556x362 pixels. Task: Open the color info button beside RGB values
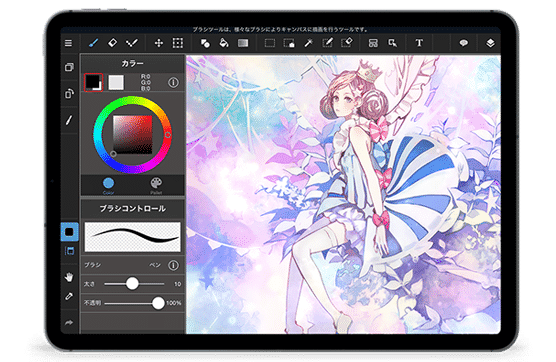(173, 83)
